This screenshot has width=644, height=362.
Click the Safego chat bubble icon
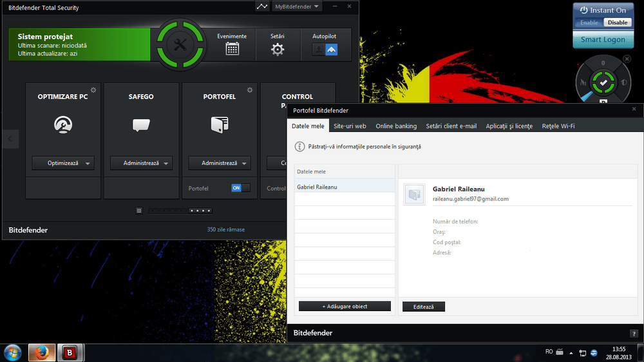(x=141, y=125)
